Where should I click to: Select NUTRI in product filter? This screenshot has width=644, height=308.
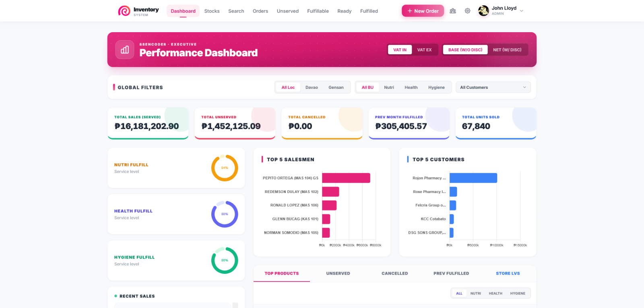coord(476,294)
